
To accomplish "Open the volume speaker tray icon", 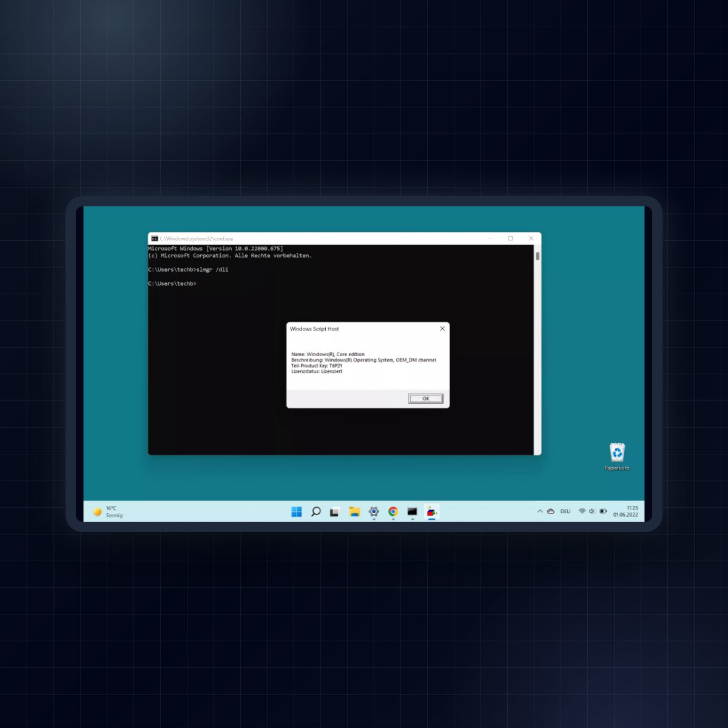I will [x=592, y=511].
